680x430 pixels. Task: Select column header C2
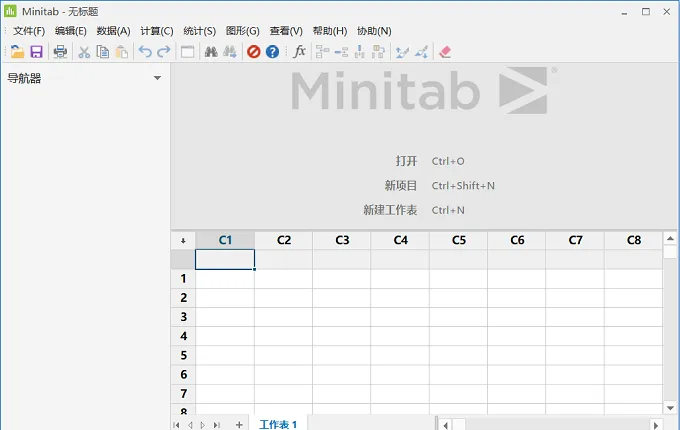[284, 240]
